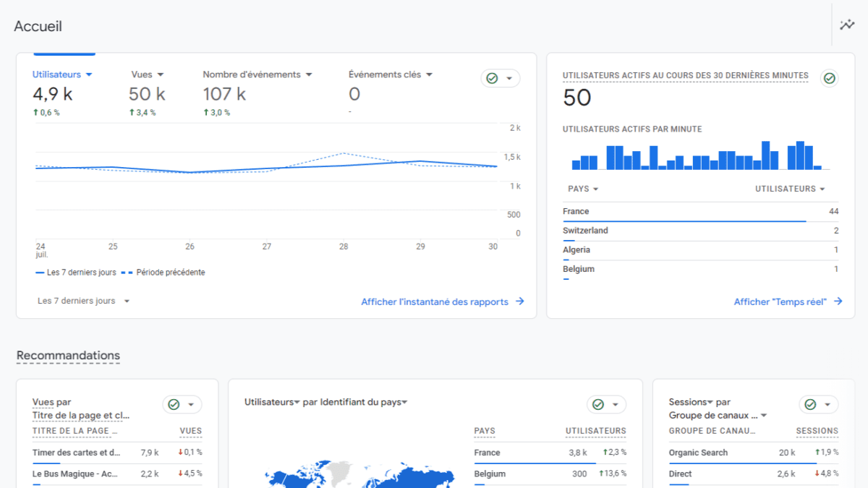
Task: Click the check icon in the Sessions card
Action: (810, 405)
